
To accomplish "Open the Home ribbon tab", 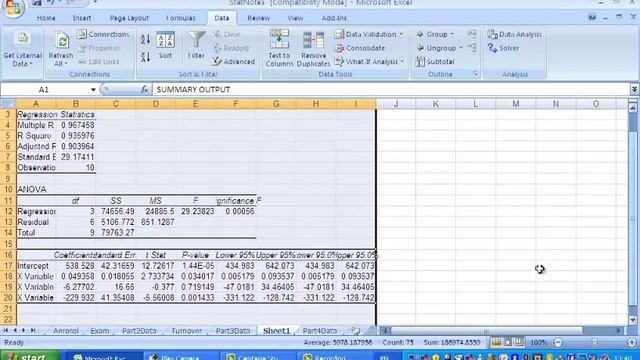I will (x=46, y=18).
